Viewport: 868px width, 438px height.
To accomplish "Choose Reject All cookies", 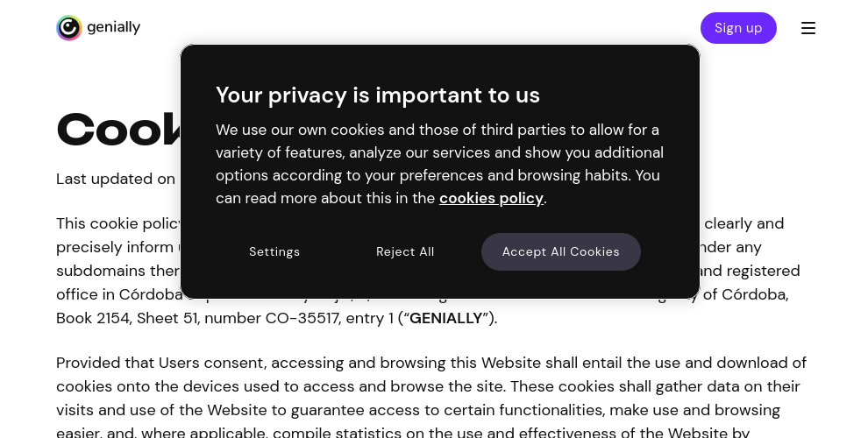I will tap(405, 251).
